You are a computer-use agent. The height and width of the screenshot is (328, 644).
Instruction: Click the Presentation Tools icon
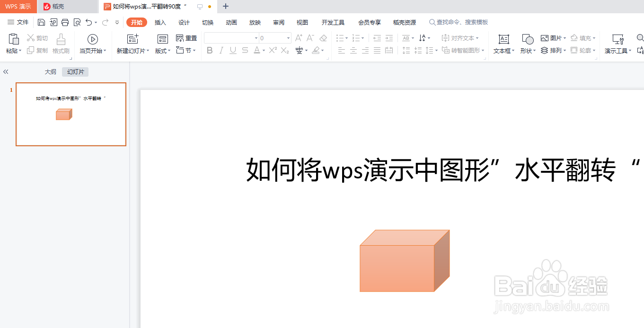point(618,39)
